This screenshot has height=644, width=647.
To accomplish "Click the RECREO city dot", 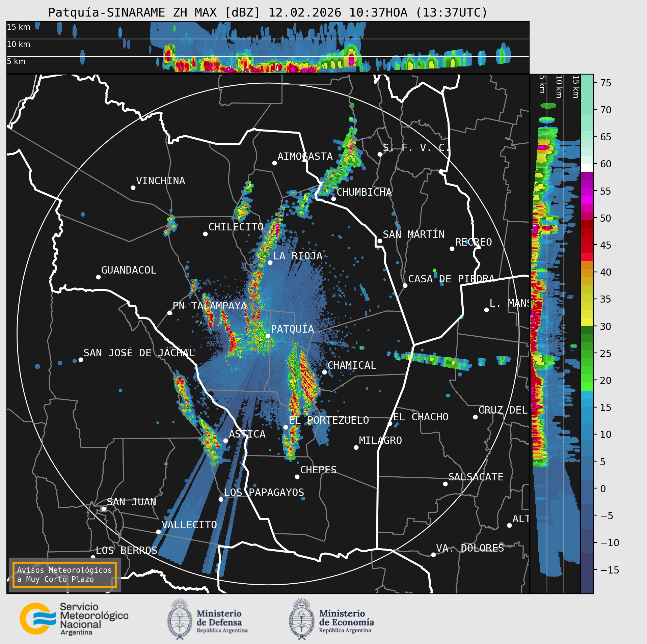I will tap(452, 249).
